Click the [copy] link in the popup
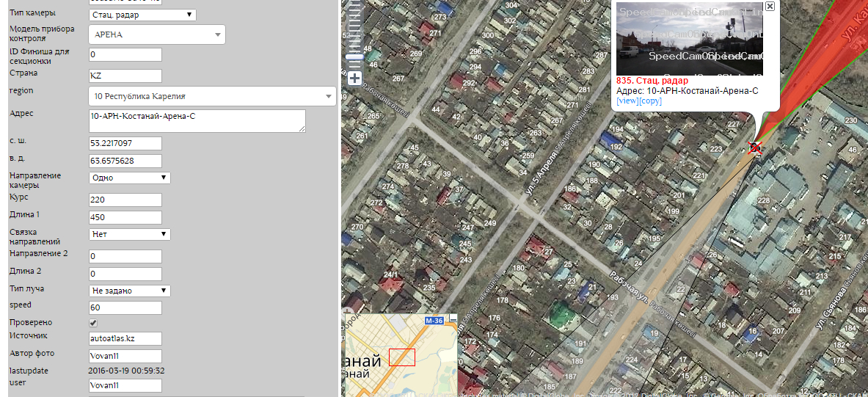The width and height of the screenshot is (868, 397). [650, 101]
